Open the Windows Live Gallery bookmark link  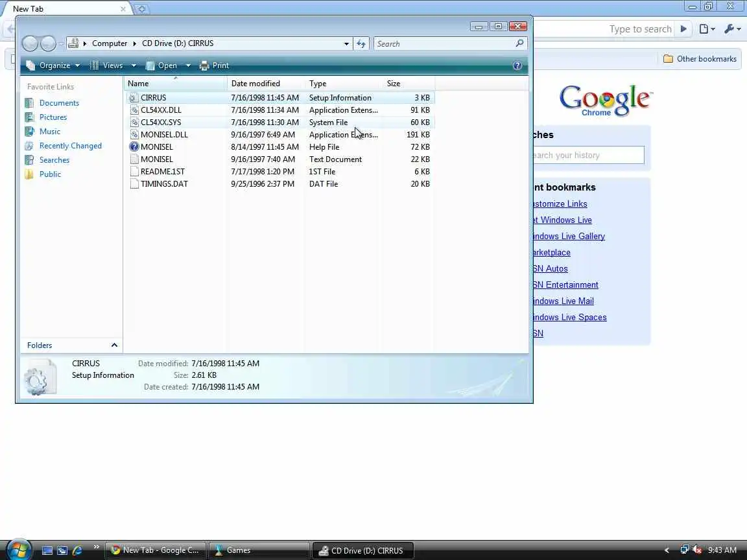568,236
